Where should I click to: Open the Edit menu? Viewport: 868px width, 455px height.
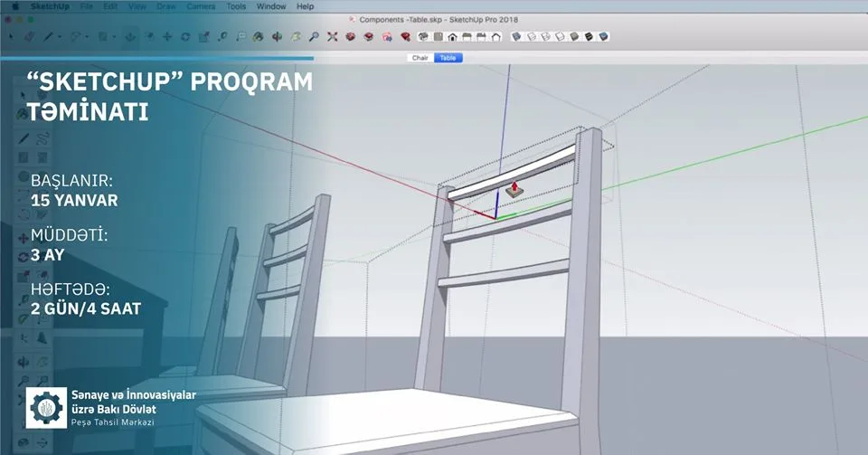coord(110,6)
